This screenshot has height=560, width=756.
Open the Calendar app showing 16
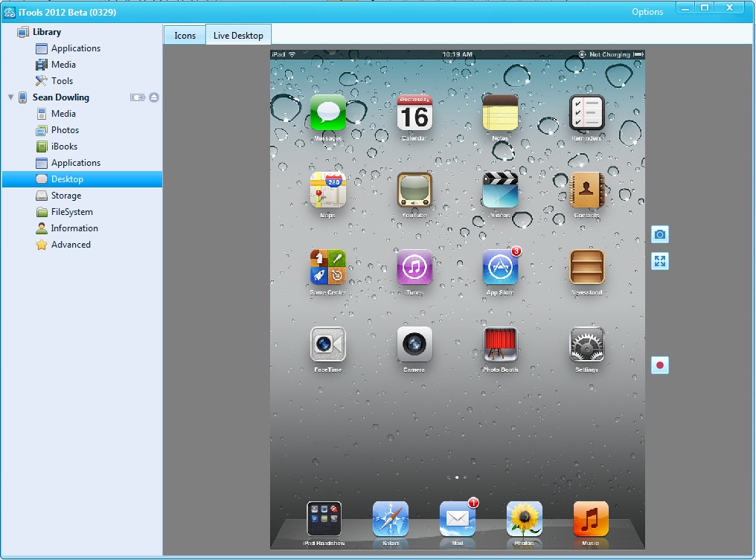pyautogui.click(x=414, y=113)
